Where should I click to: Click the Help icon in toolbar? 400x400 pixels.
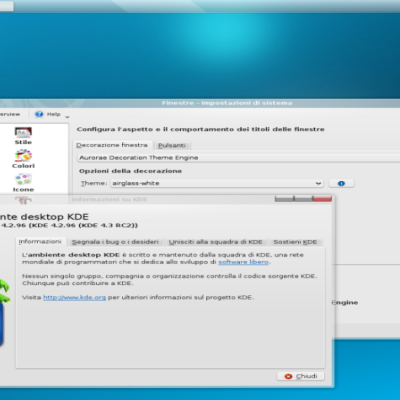39,114
